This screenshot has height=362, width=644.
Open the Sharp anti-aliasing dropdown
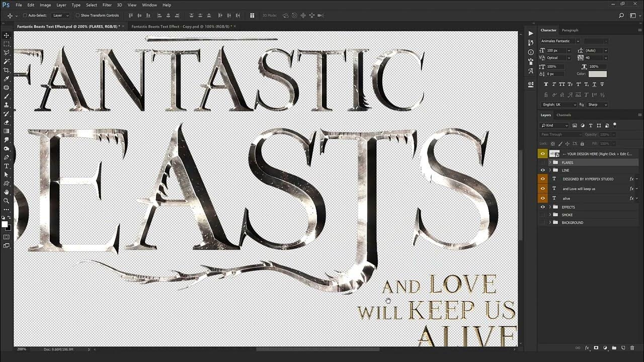point(597,105)
